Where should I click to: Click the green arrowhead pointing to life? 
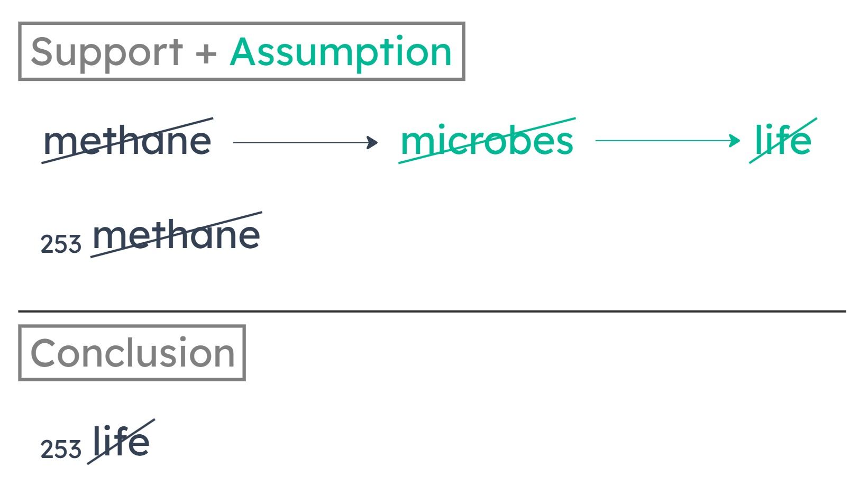[735, 140]
